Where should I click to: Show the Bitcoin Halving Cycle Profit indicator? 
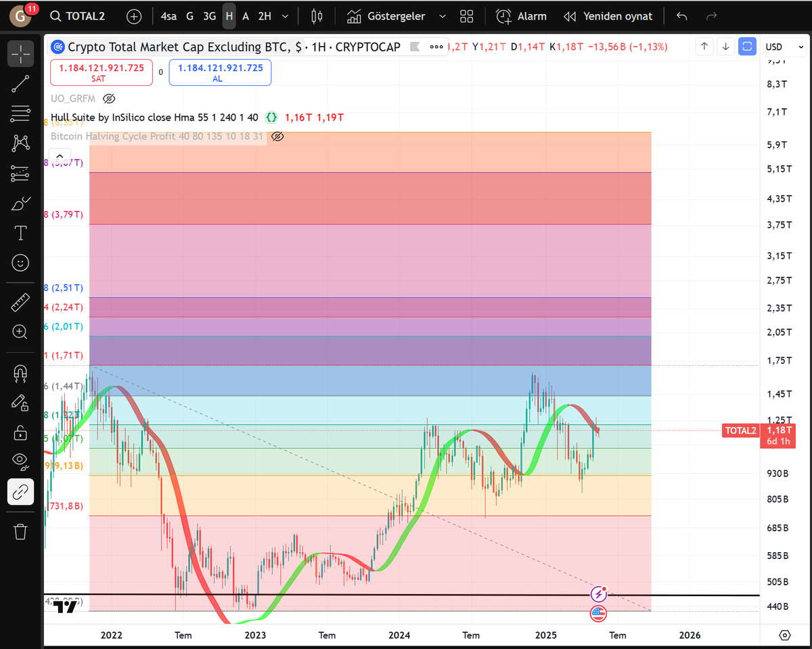click(x=277, y=137)
